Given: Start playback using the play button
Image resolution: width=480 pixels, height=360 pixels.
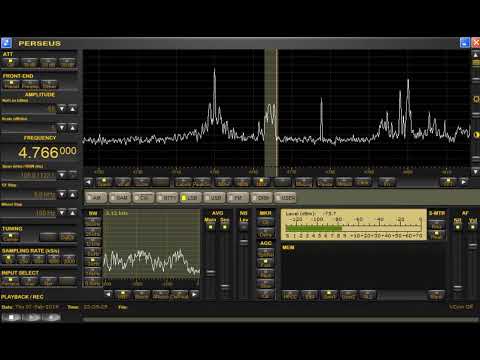Looking at the screenshot, I should tap(32, 317).
